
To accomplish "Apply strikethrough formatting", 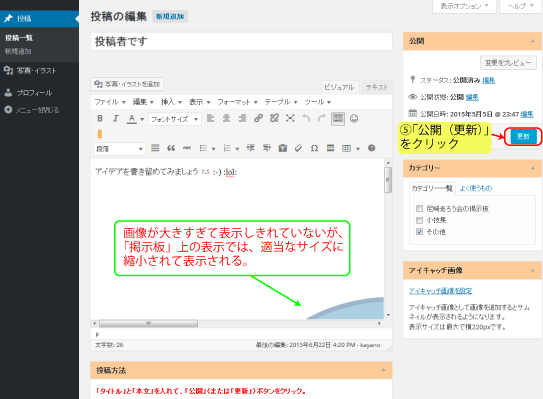I will point(187,148).
